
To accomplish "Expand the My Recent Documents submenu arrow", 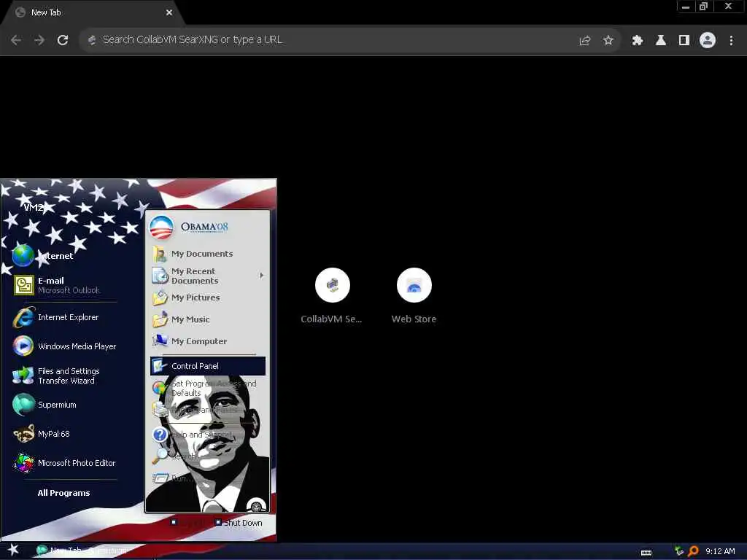I will click(261, 276).
